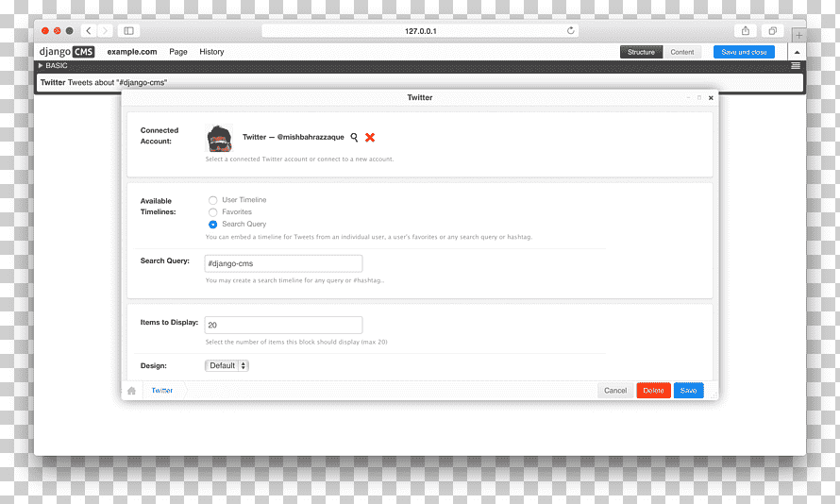Image resolution: width=840 pixels, height=504 pixels.
Task: Grab the dialog resize handle corner
Action: click(714, 395)
